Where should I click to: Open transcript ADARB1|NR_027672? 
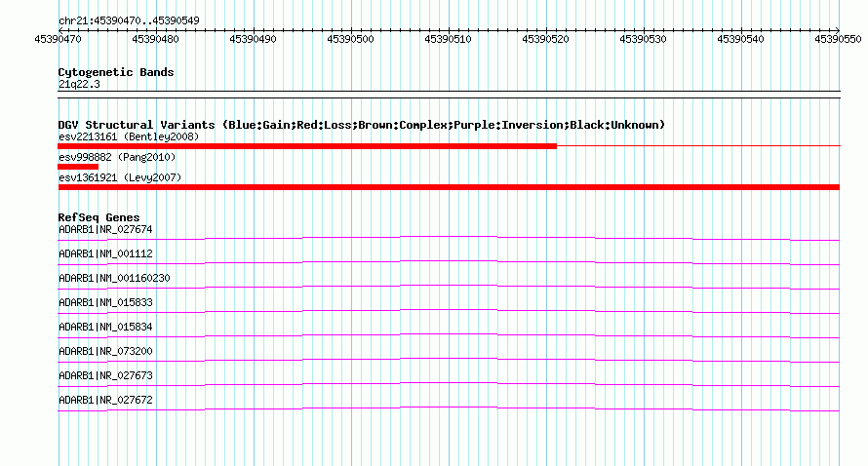point(105,400)
